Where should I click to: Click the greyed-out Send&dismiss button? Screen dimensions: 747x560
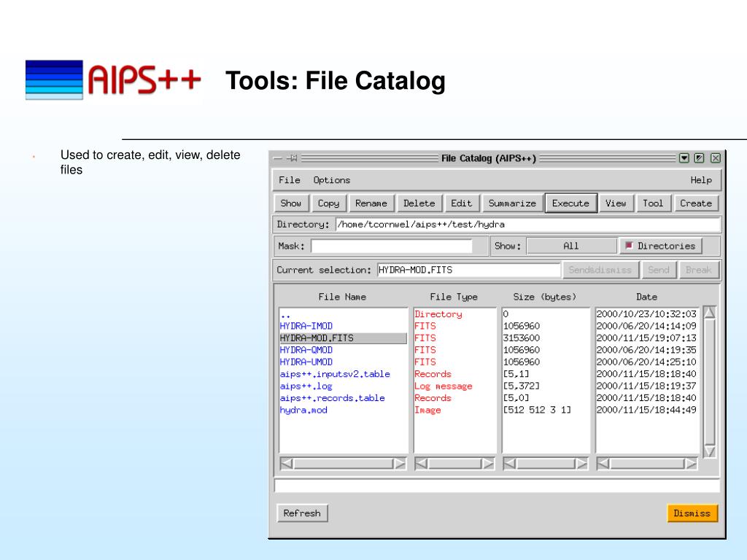[600, 270]
